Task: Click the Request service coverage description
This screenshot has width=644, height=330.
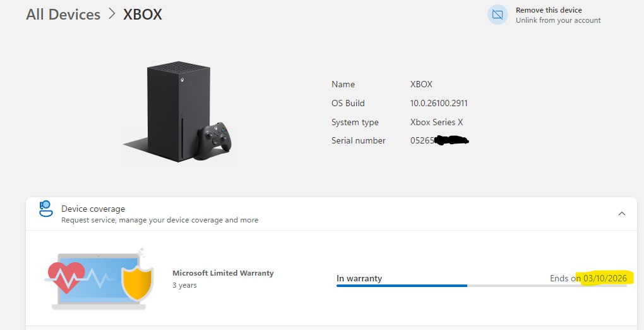Action: 160,220
